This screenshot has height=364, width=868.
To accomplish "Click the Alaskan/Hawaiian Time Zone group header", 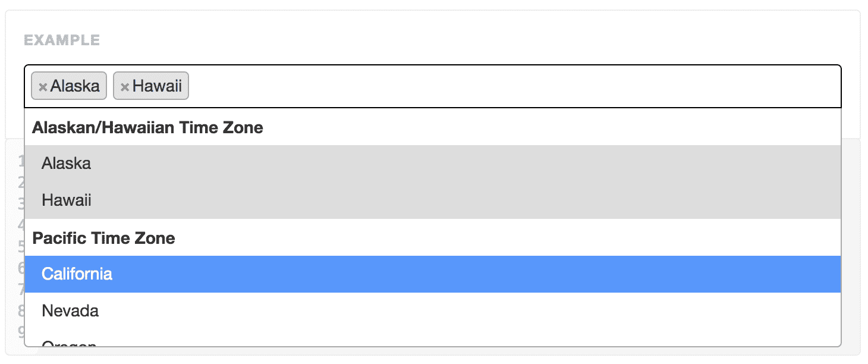I will click(x=148, y=127).
